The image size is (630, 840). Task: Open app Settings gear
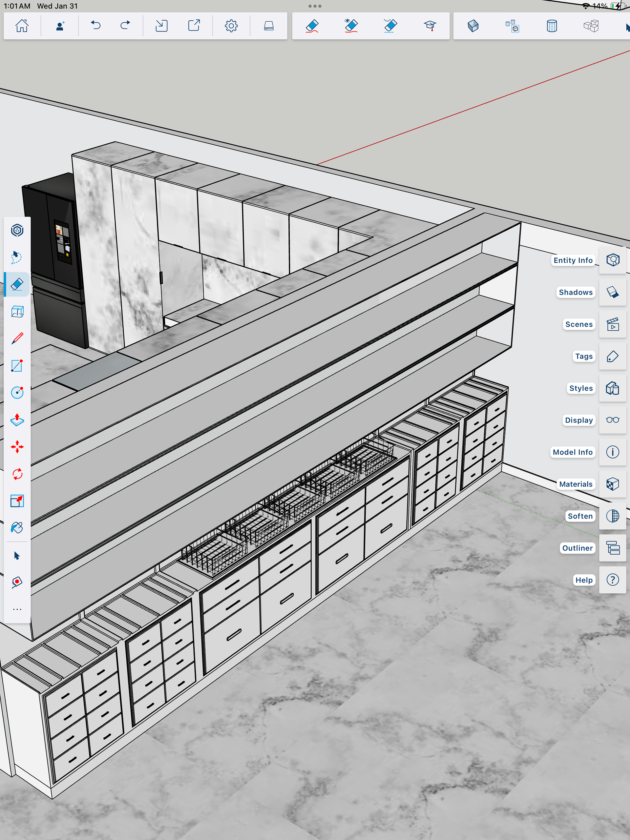[231, 26]
